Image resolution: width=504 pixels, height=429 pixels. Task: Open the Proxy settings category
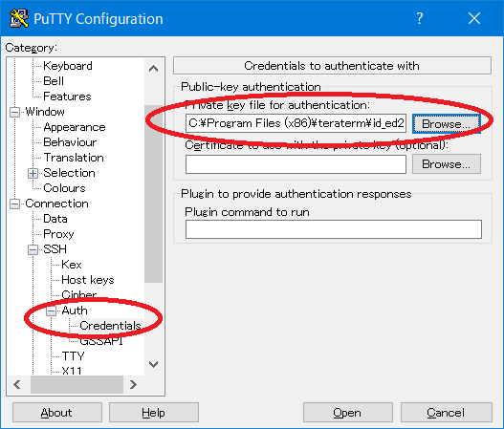point(58,234)
